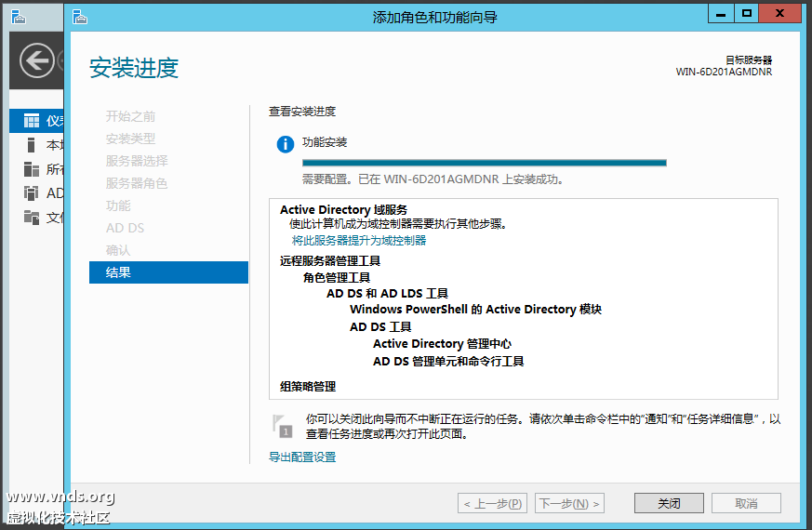Screen dimensions: 812x530
Task: Click the Server Manager window icon behind
Action: (x=18, y=17)
